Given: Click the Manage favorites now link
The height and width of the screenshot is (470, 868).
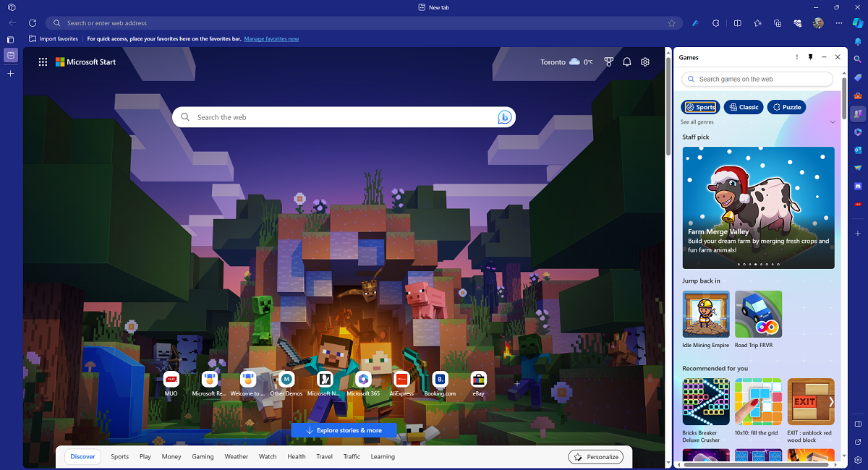Looking at the screenshot, I should (271, 38).
